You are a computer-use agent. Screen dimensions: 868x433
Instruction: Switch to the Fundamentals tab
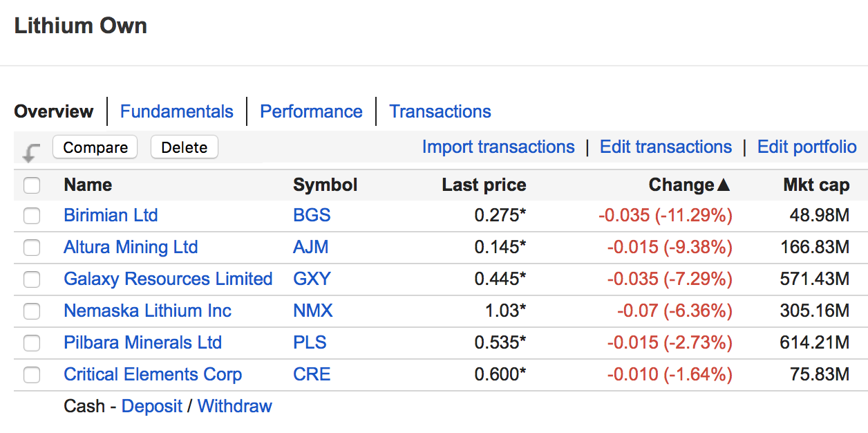pos(176,111)
